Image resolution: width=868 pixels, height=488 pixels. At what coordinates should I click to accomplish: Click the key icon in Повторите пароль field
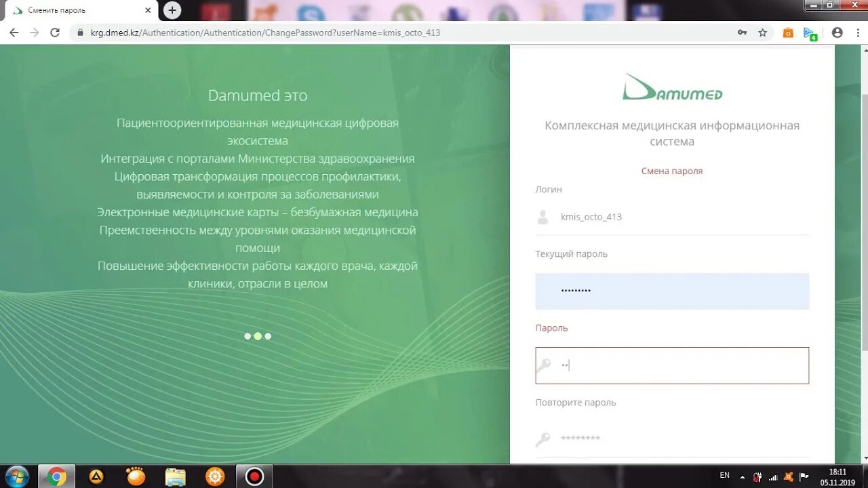(x=543, y=439)
